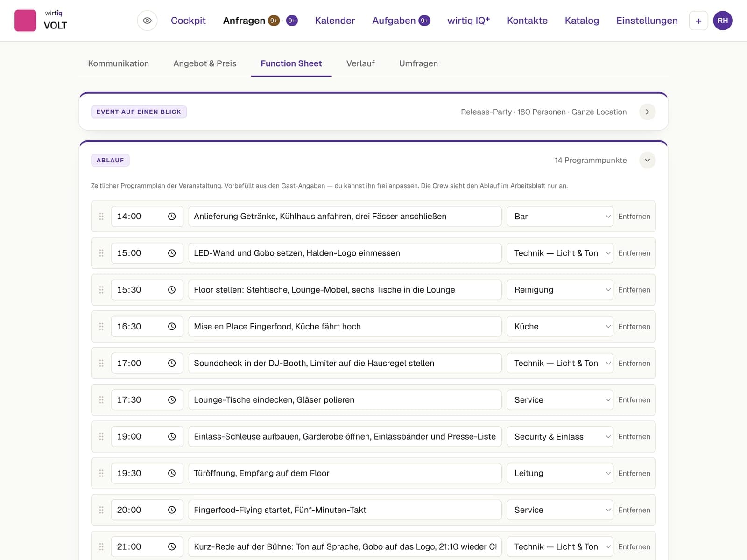Click the Fingerfood-Flying startet description field
Viewport: 747px width, 560px height.
click(345, 510)
